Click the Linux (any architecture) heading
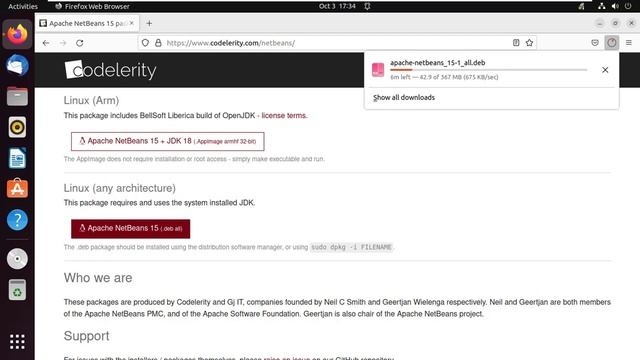Image resolution: width=640 pixels, height=360 pixels. [x=120, y=188]
